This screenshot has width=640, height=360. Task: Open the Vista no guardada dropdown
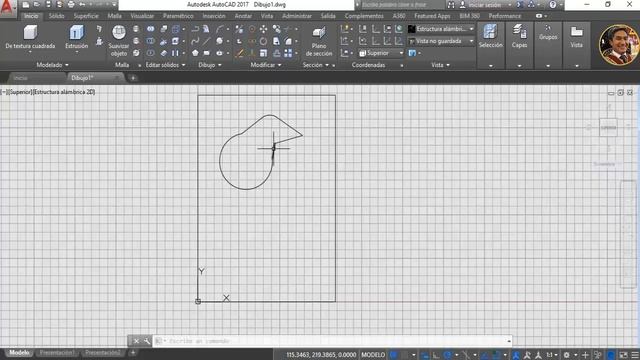pyautogui.click(x=441, y=41)
